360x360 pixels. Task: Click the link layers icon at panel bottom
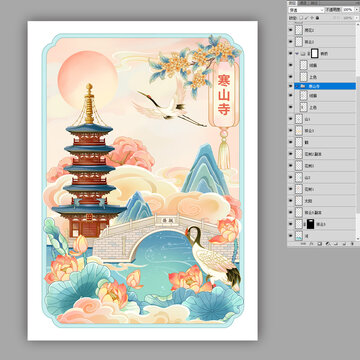pos(303,244)
